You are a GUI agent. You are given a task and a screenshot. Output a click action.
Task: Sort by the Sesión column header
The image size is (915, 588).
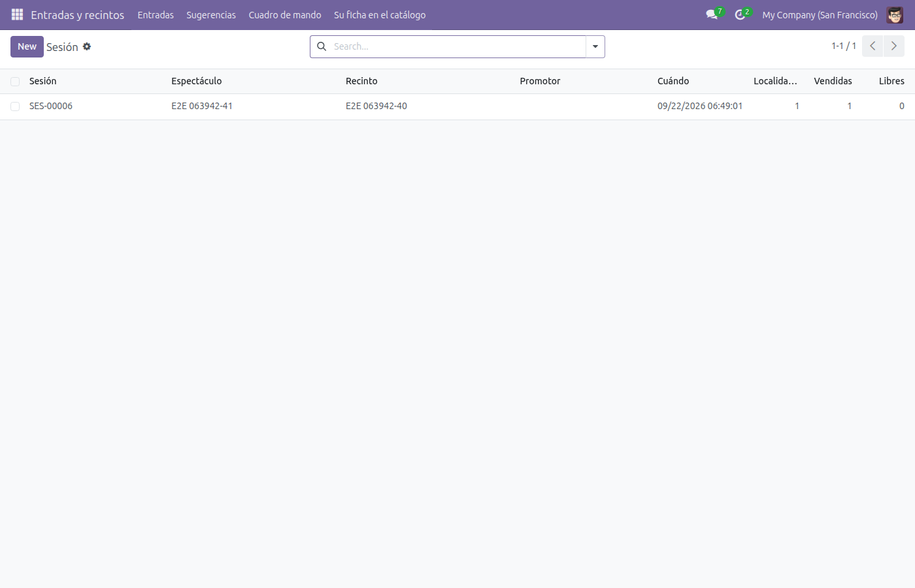(x=43, y=81)
